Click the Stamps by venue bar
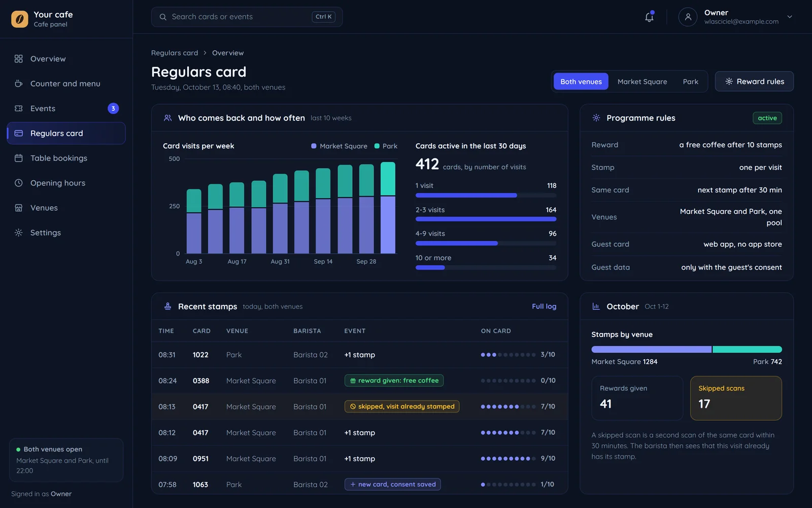 687,350
